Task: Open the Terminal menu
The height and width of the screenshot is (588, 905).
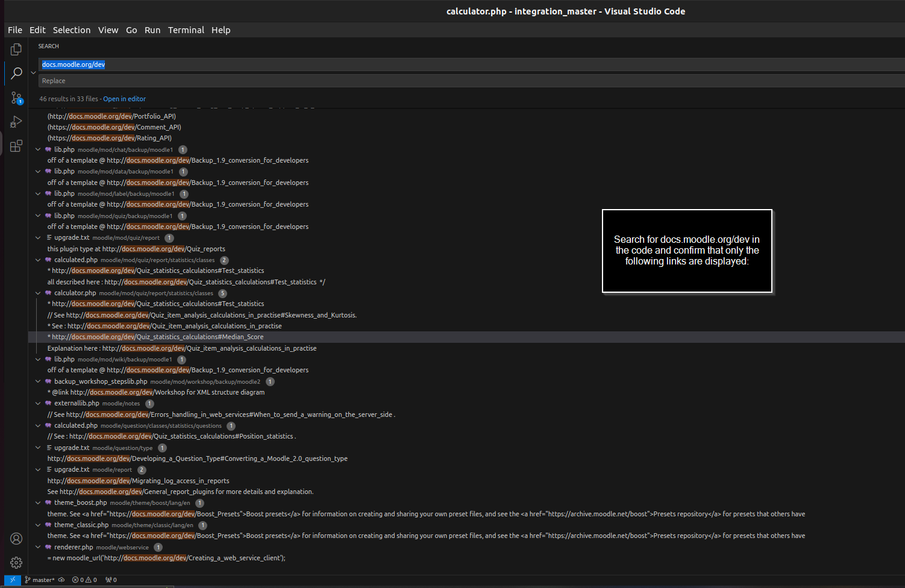Action: click(186, 30)
